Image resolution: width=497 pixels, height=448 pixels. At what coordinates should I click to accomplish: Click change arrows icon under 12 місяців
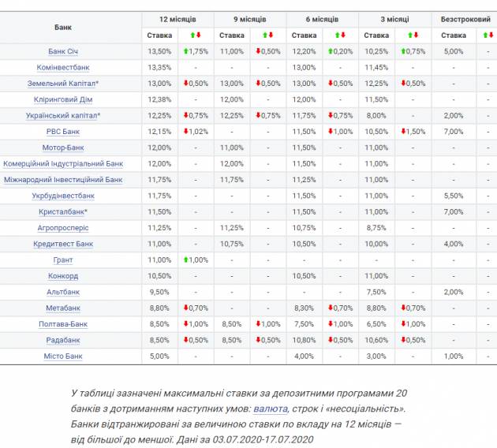tap(196, 35)
